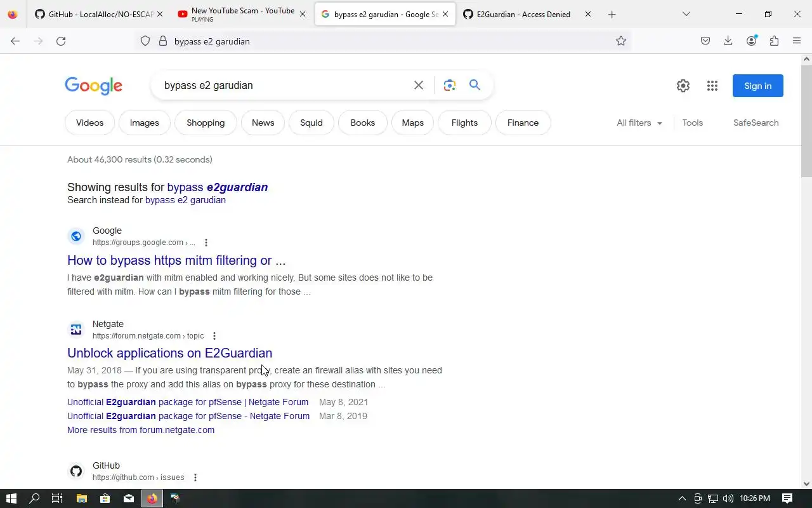
Task: Open the Google apps grid
Action: point(712,86)
